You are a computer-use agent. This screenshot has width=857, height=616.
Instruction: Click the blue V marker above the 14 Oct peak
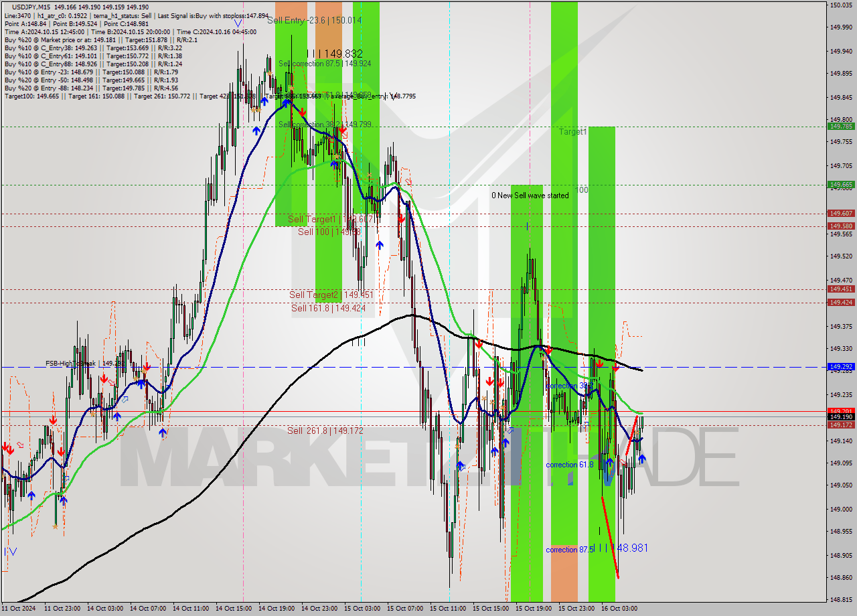click(238, 23)
